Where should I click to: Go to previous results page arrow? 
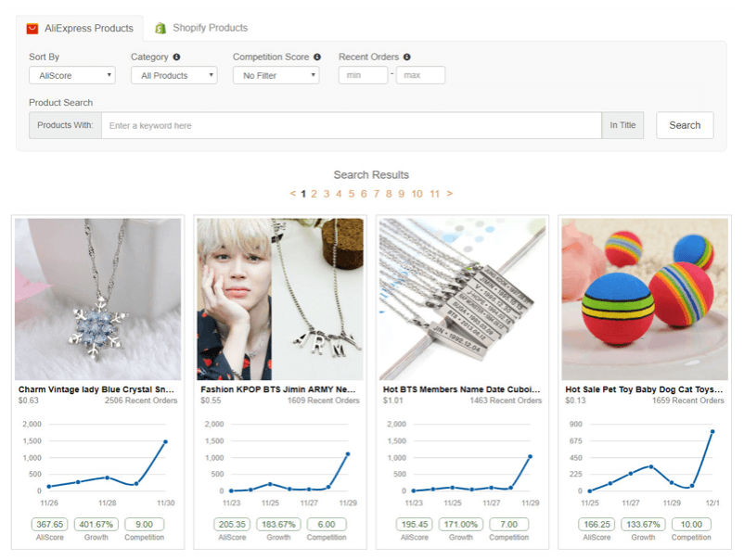click(x=293, y=194)
